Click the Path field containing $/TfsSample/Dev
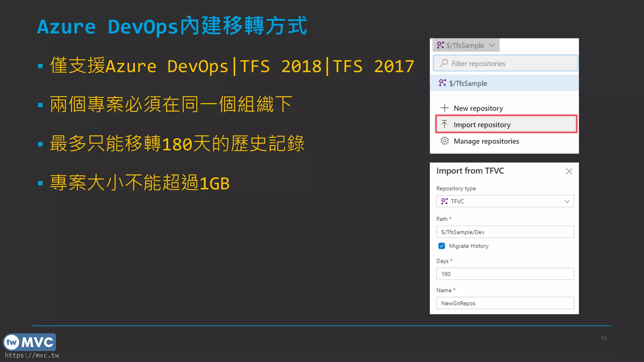644x362 pixels. pyautogui.click(x=505, y=232)
